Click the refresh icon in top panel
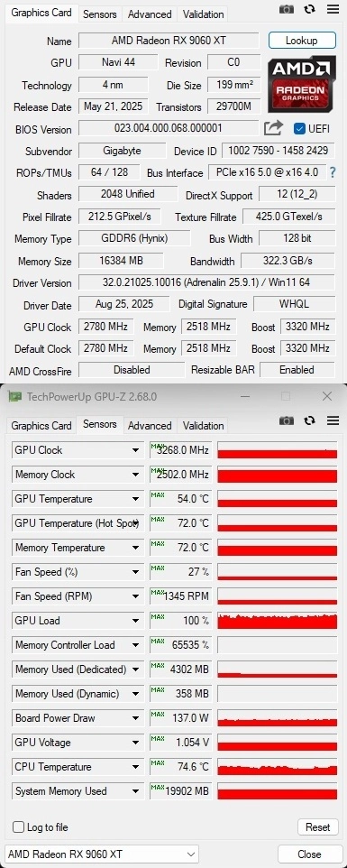347x868 pixels. point(310,9)
